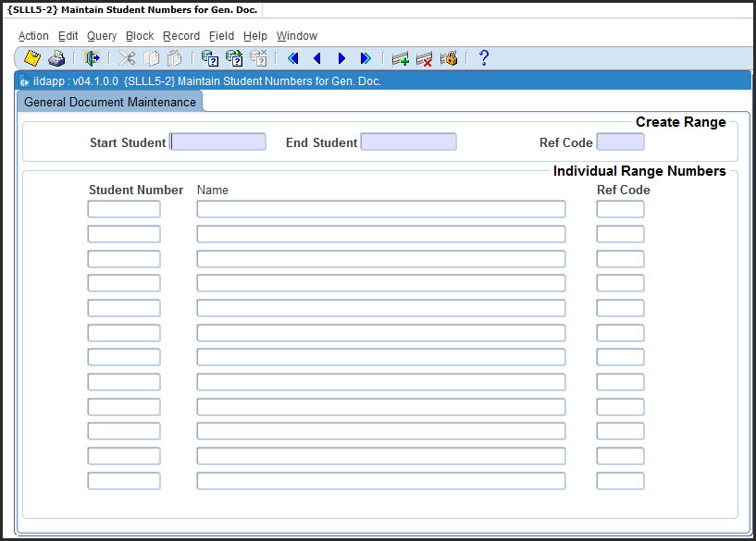Click the Cut scissors icon
The height and width of the screenshot is (541, 756).
coord(127,58)
